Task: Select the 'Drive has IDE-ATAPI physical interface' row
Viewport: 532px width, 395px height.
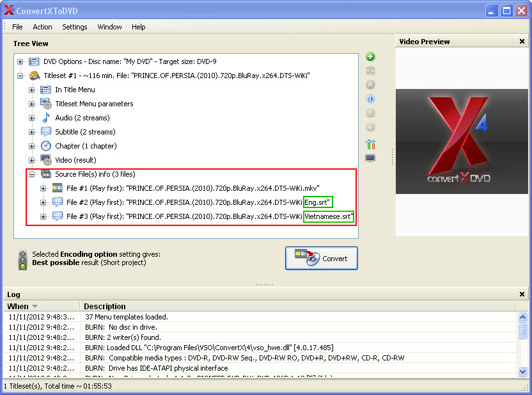Action: 260,368
